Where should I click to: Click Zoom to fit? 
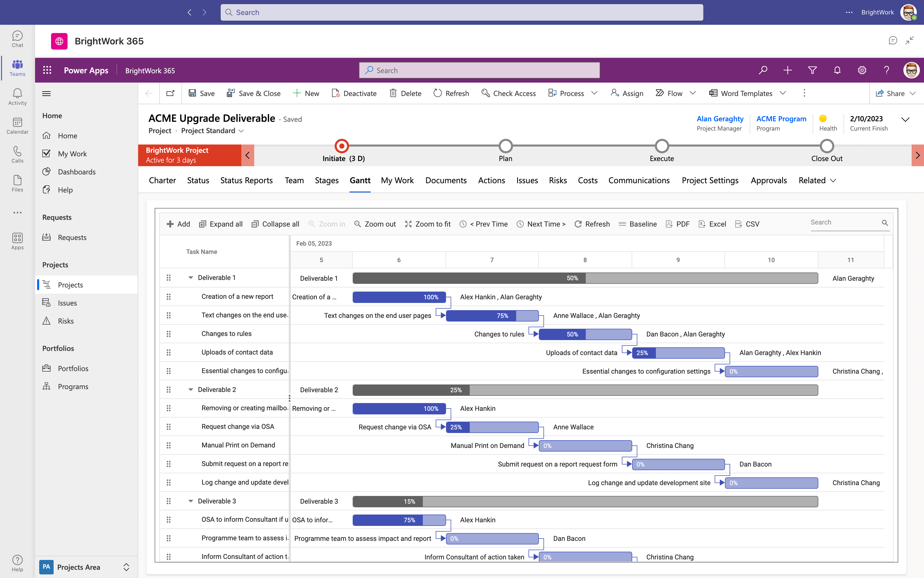(x=428, y=224)
